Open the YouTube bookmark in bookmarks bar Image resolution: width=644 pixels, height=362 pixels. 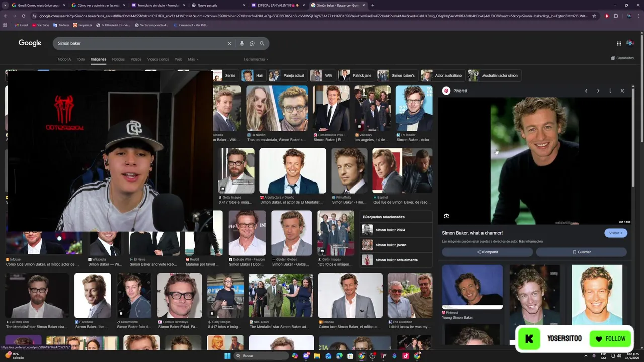41,25
